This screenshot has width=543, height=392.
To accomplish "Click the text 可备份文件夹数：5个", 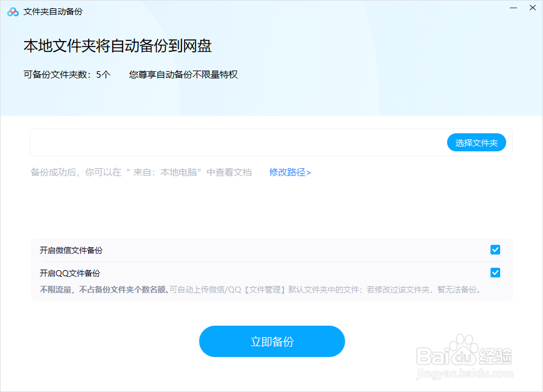I will (x=67, y=74).
